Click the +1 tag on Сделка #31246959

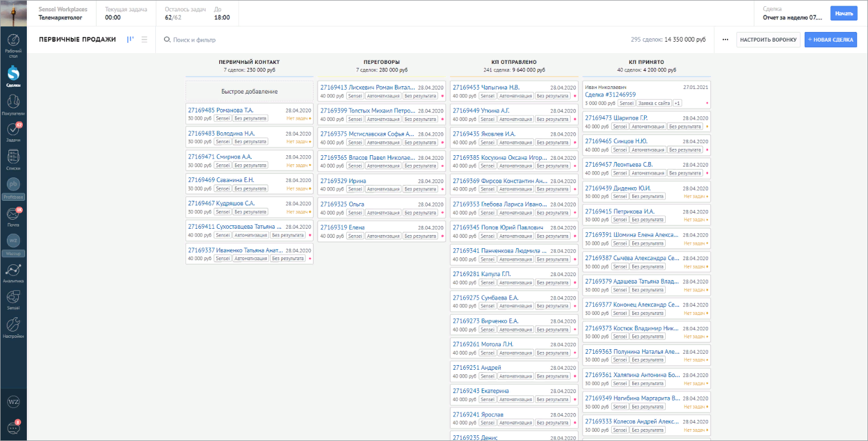pyautogui.click(x=677, y=103)
